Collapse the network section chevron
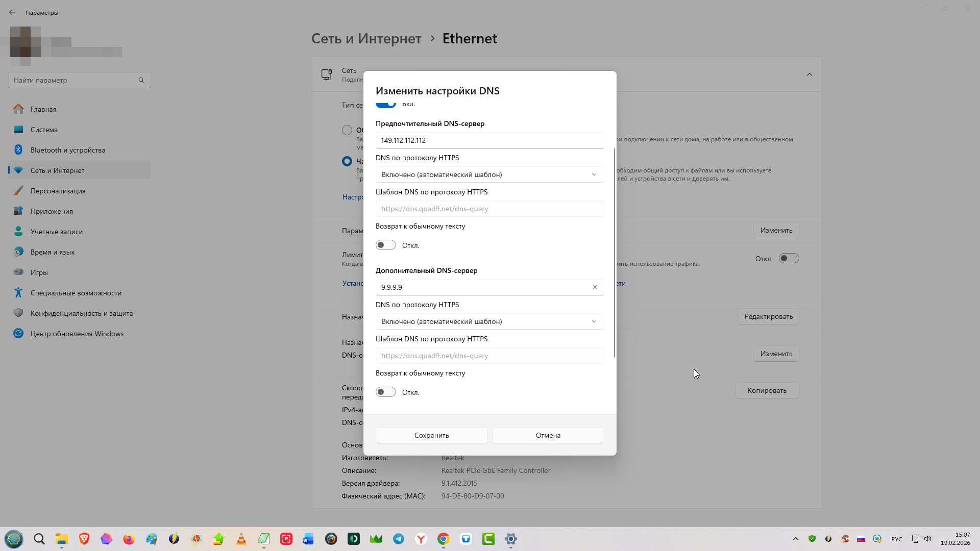980x551 pixels. 810,74
